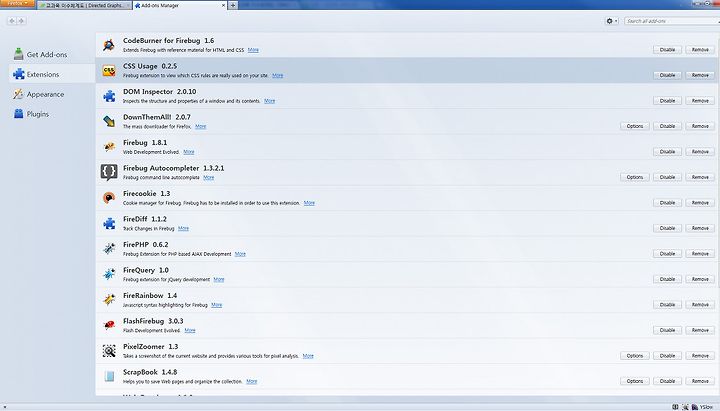Open the Firefox application menu button
This screenshot has height=411, width=720.
17,4
